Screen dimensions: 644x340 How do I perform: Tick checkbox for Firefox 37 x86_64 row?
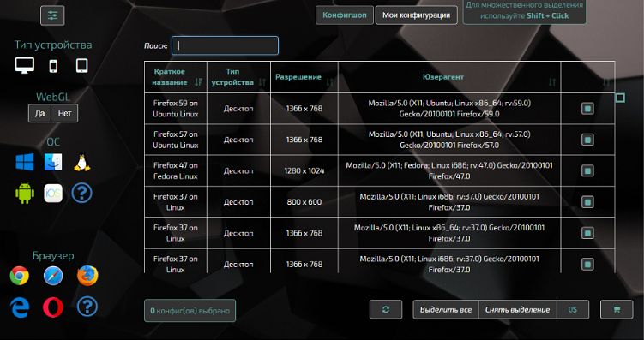587,233
